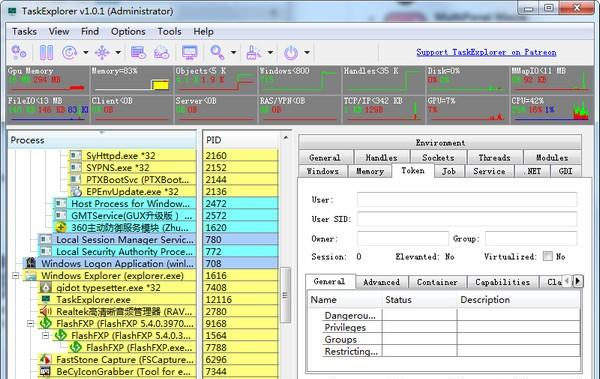Viewport: 600px width, 379px height.
Task: Open the Container token sub-tab
Action: point(437,282)
